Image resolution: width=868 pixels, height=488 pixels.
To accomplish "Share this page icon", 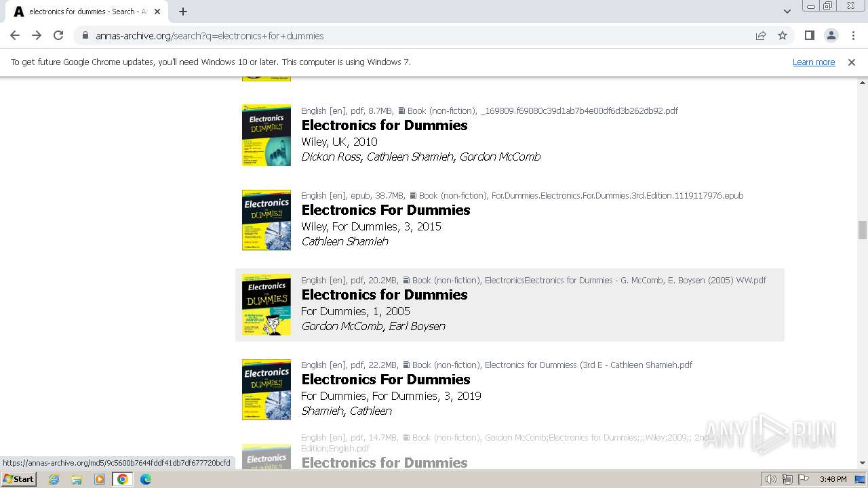I will [x=761, y=35].
